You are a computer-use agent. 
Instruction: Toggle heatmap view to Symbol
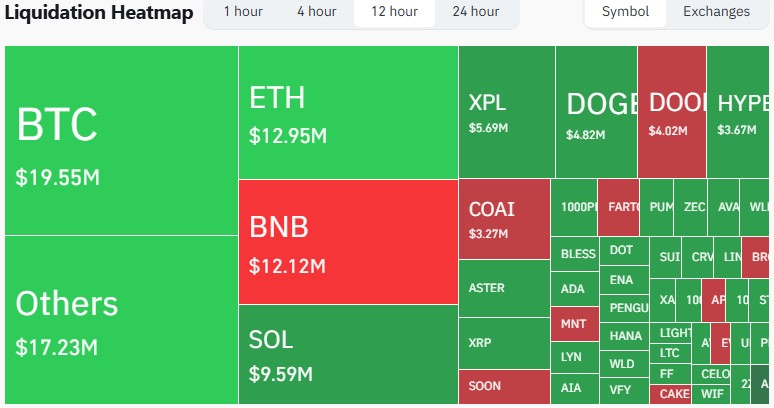[x=626, y=12]
